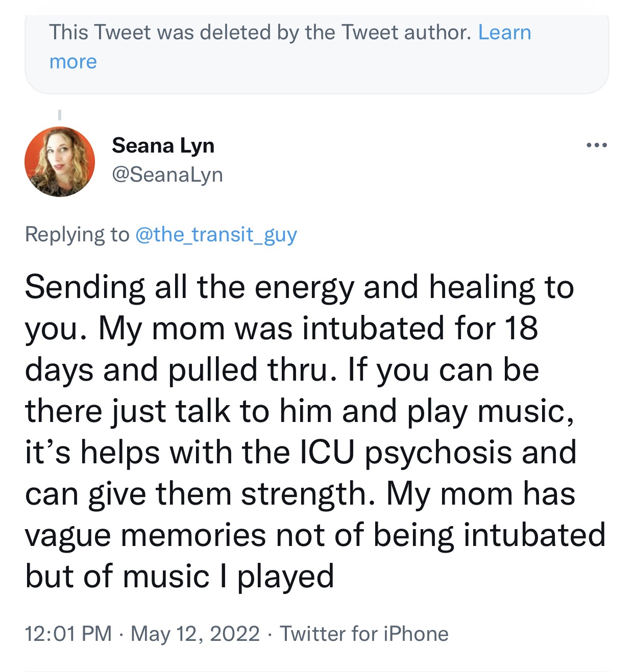Click the tweet's first line 'Sending all the energy'

pyautogui.click(x=189, y=287)
